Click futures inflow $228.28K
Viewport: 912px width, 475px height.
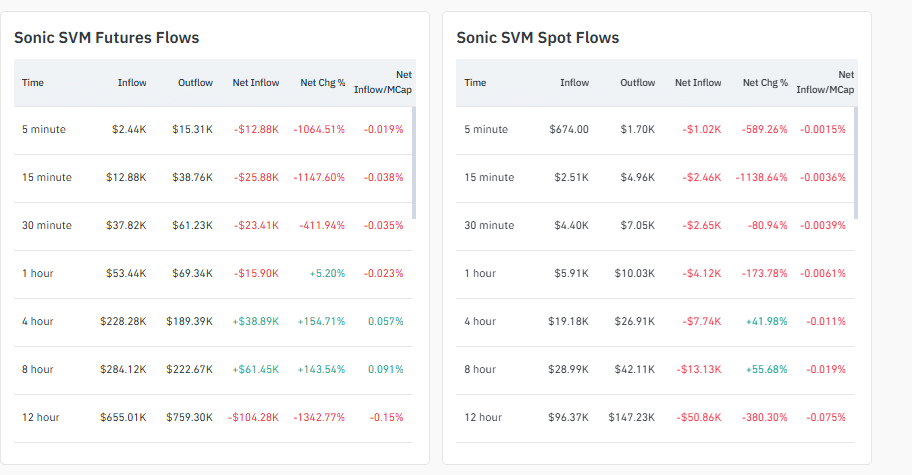pos(123,321)
